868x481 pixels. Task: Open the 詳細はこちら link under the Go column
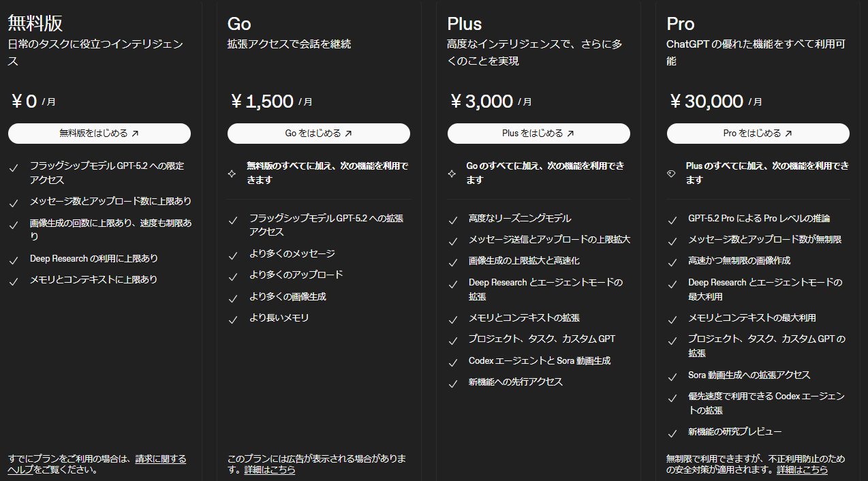[x=270, y=470]
